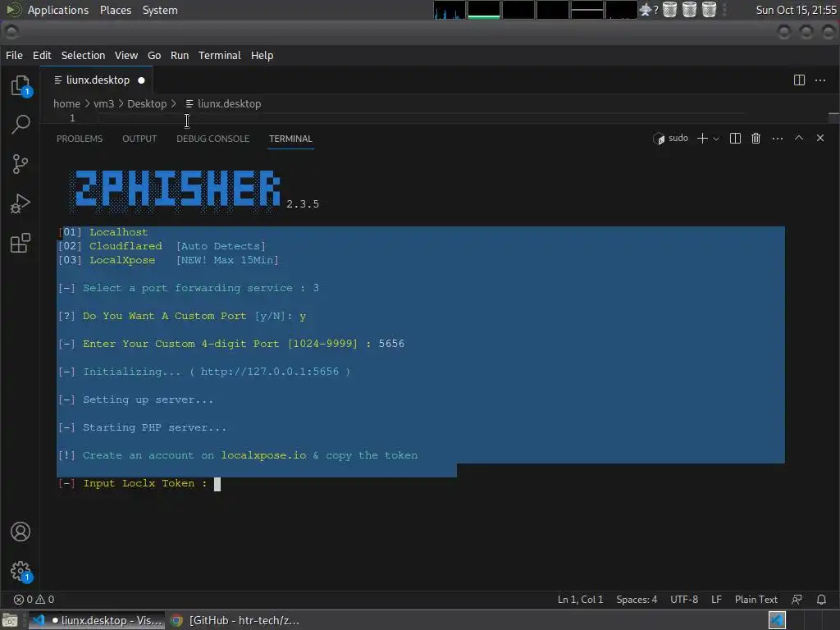Open the Applications system menu
This screenshot has width=840, height=630.
pos(58,10)
